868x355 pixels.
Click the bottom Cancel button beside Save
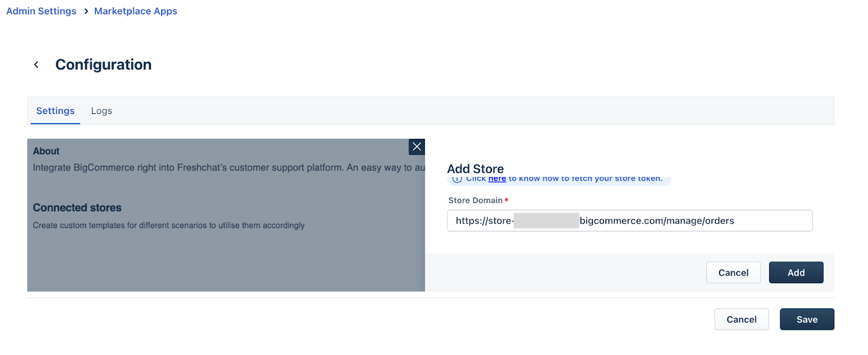point(741,319)
